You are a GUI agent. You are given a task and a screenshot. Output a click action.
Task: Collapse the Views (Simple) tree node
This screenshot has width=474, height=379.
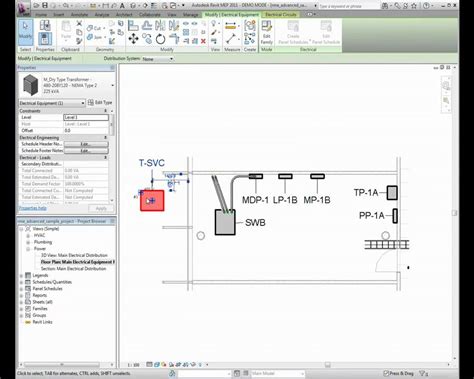click(21, 229)
